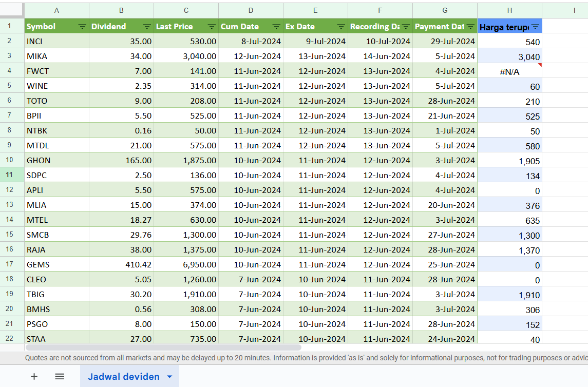The height and width of the screenshot is (387, 588).
Task: Open filter for the Symbol column
Action: point(82,27)
